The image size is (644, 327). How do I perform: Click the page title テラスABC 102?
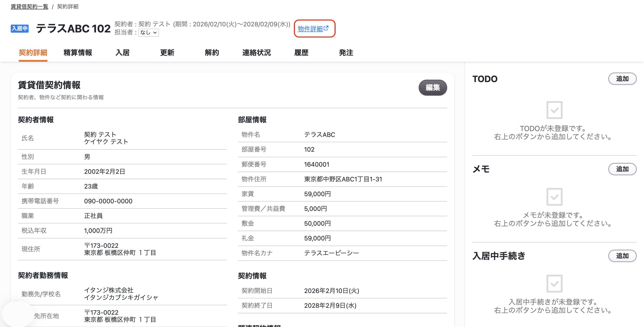click(73, 28)
